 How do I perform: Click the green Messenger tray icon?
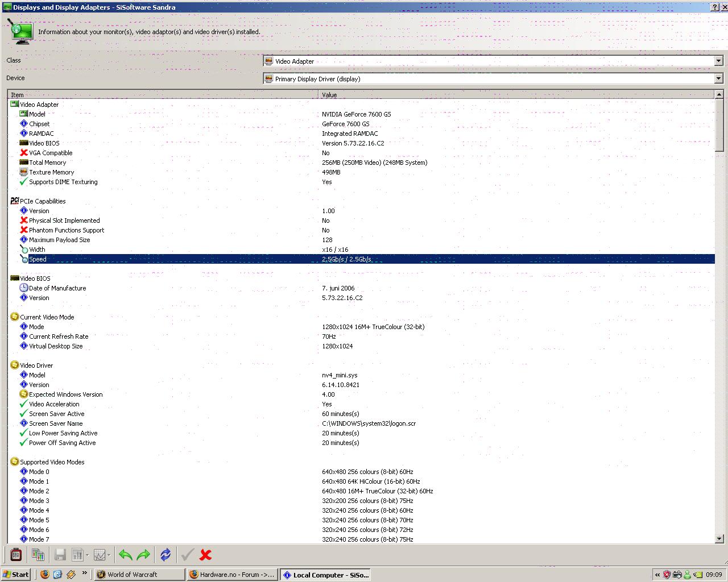687,575
